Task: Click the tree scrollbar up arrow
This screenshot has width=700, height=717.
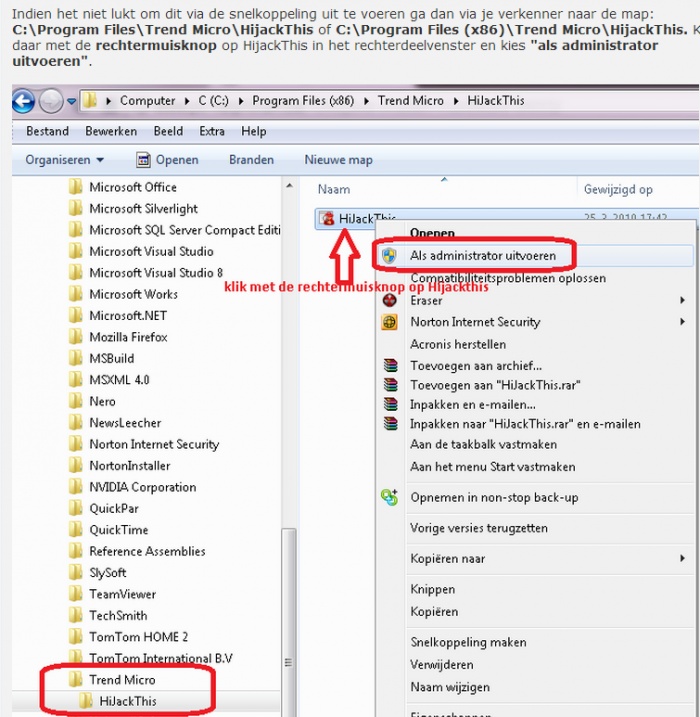Action: [x=289, y=186]
